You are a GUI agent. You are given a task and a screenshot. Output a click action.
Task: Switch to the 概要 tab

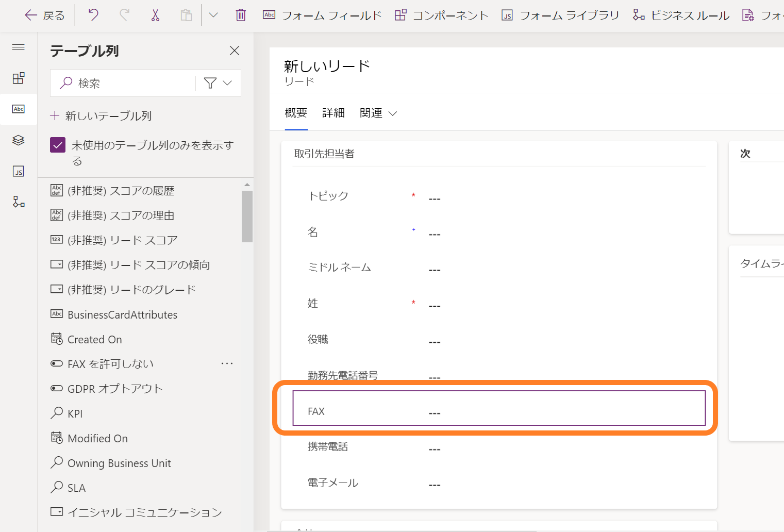click(x=296, y=113)
